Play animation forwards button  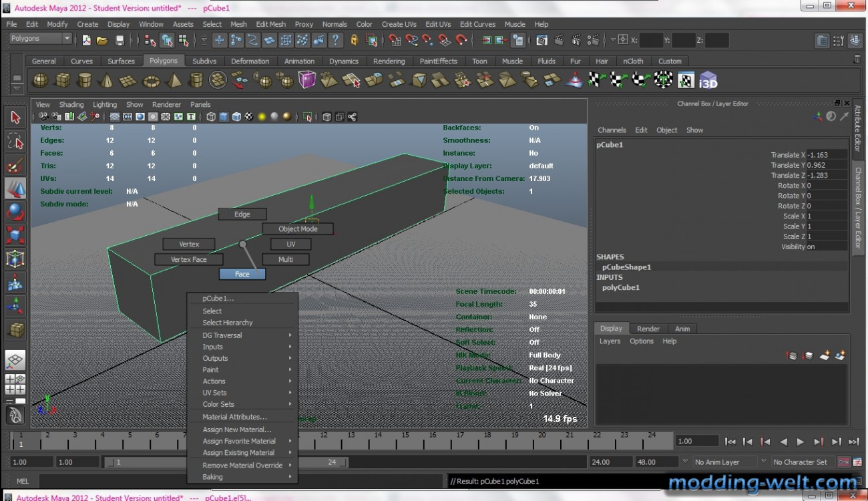(x=801, y=442)
